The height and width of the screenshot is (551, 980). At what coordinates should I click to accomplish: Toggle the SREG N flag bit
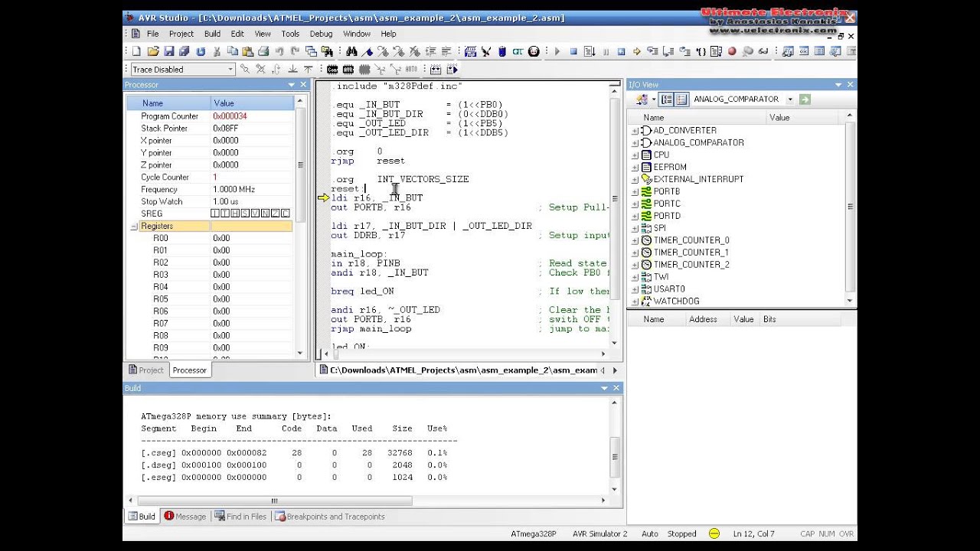pos(266,213)
